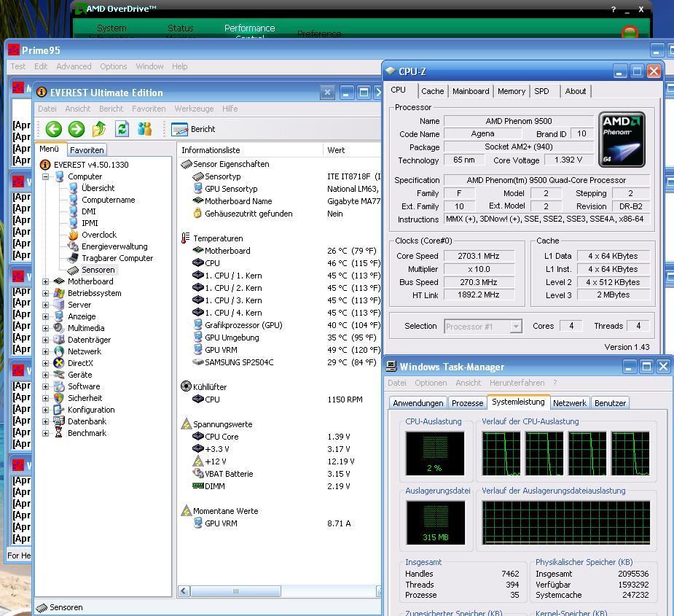Select Übersicht under Computer in the tree
Screen dimensions: 674x616
coord(98,188)
